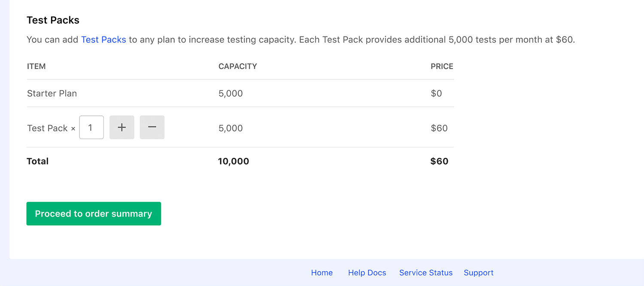Select the Test Pack row label
This screenshot has height=286, width=644.
47,127
